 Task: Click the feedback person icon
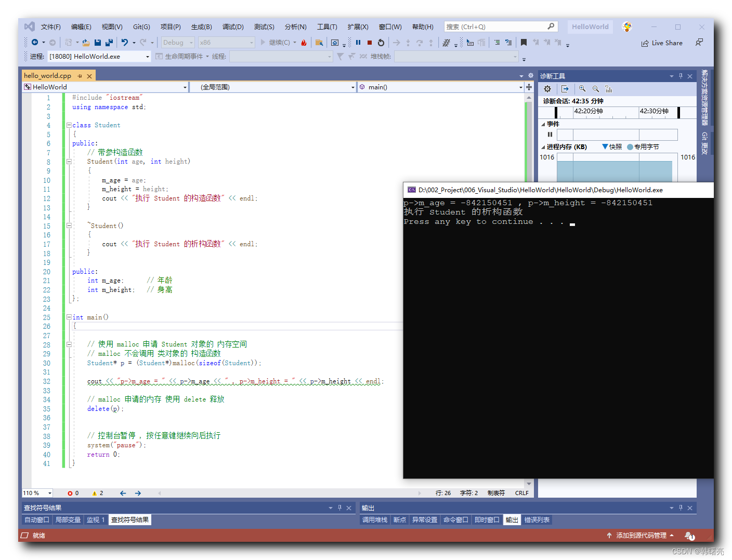(699, 43)
